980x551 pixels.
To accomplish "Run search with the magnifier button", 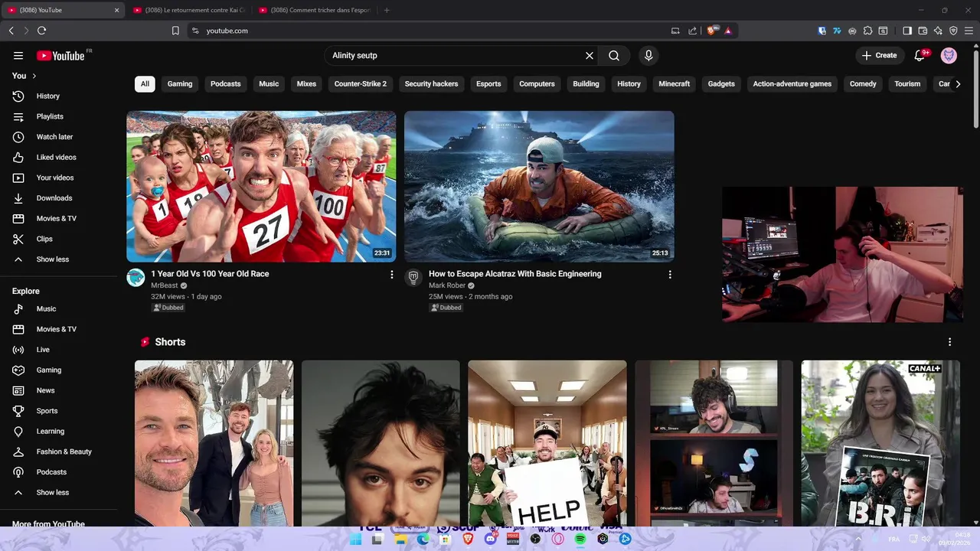I will pyautogui.click(x=614, y=55).
